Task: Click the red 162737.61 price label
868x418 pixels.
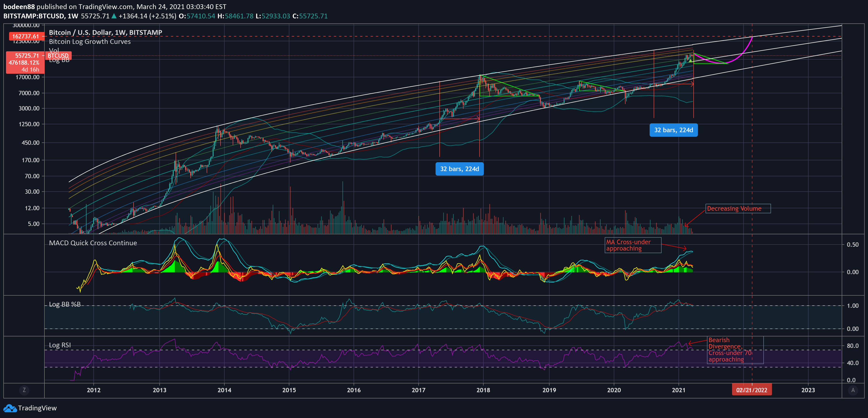Action: [x=26, y=36]
